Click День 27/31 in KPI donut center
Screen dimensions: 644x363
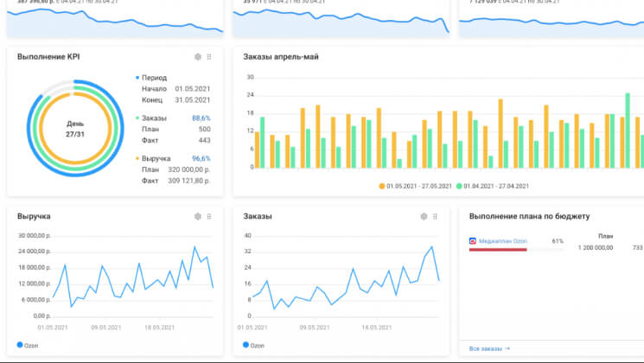coord(75,129)
